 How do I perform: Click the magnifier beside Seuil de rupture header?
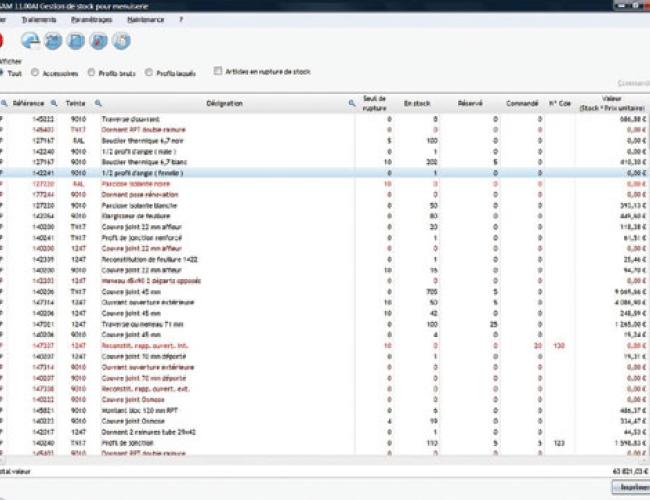pyautogui.click(x=352, y=103)
